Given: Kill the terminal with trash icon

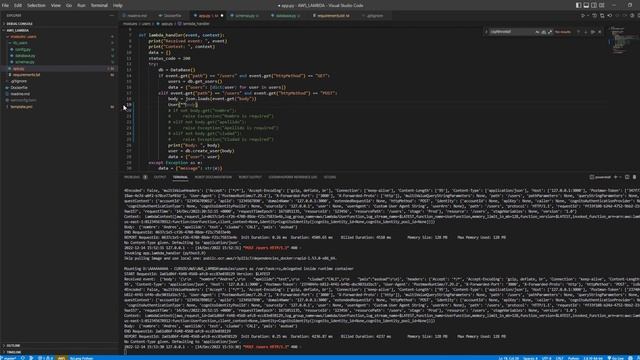Looking at the screenshot, I should [634, 177].
